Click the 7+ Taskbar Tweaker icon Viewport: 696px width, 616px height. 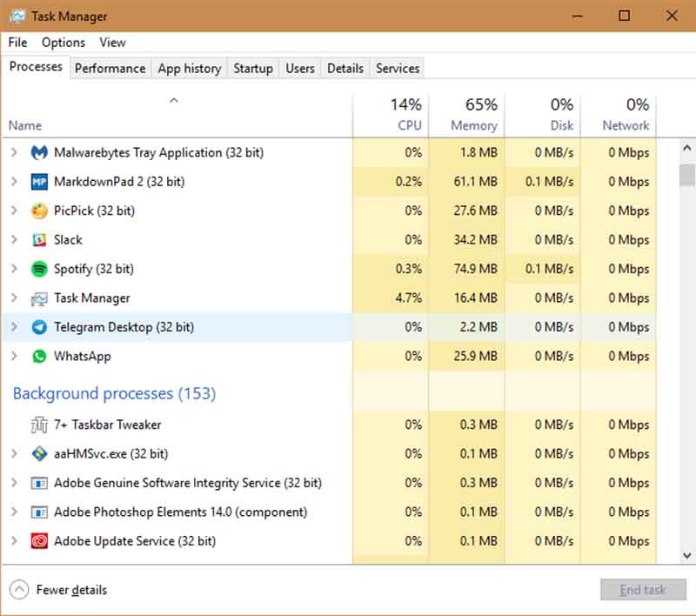39,425
